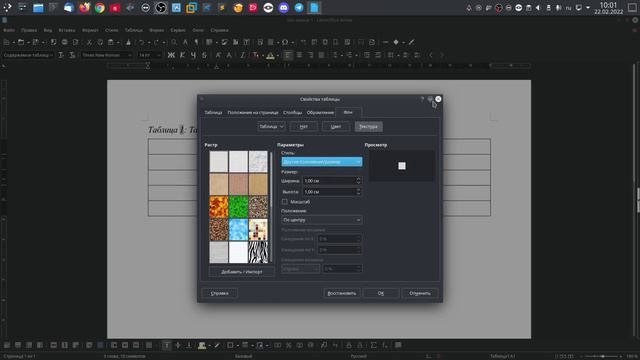The width and height of the screenshot is (640, 360).
Task: Select the orange autumn leaves texture swatch
Action: [x=219, y=207]
